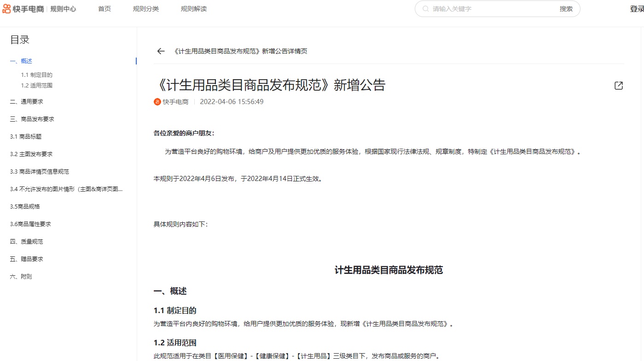Select 1.1 制定目的 in the contents
The image size is (644, 361).
[36, 75]
